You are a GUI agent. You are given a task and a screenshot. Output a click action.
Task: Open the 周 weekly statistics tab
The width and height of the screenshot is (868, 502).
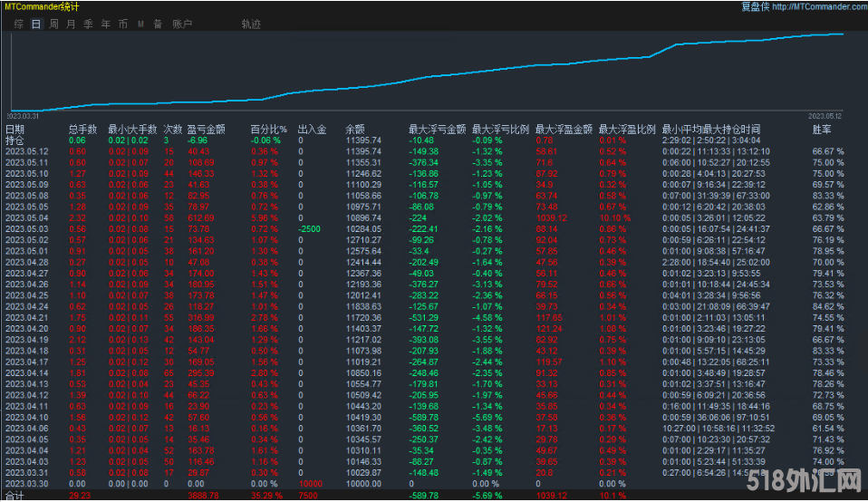pyautogui.click(x=53, y=24)
